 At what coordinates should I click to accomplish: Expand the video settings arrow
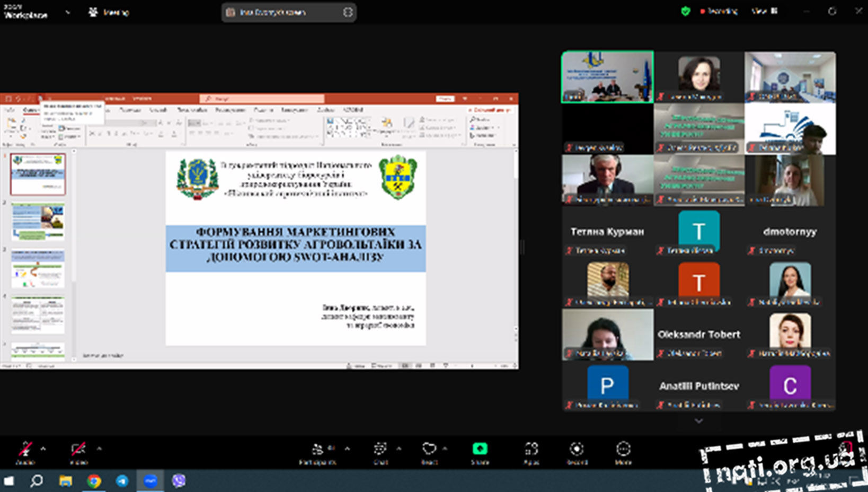(99, 449)
